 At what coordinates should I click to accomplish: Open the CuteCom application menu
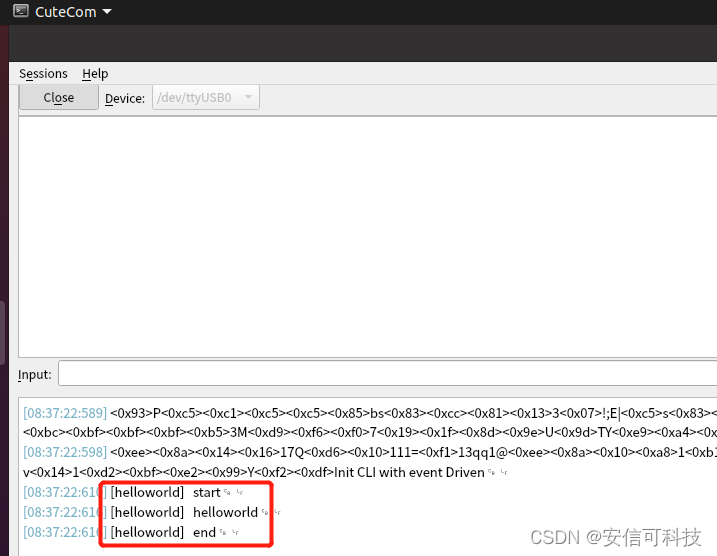coord(73,11)
